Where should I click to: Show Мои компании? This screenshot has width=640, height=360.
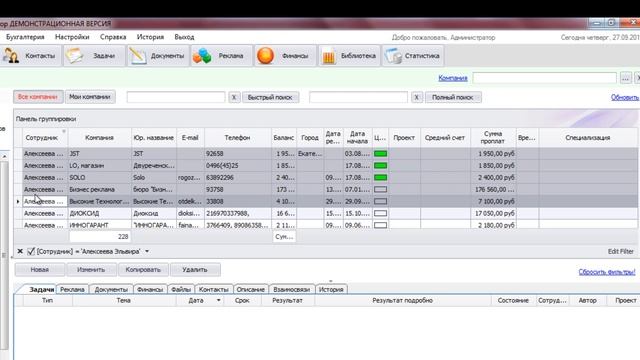90,97
